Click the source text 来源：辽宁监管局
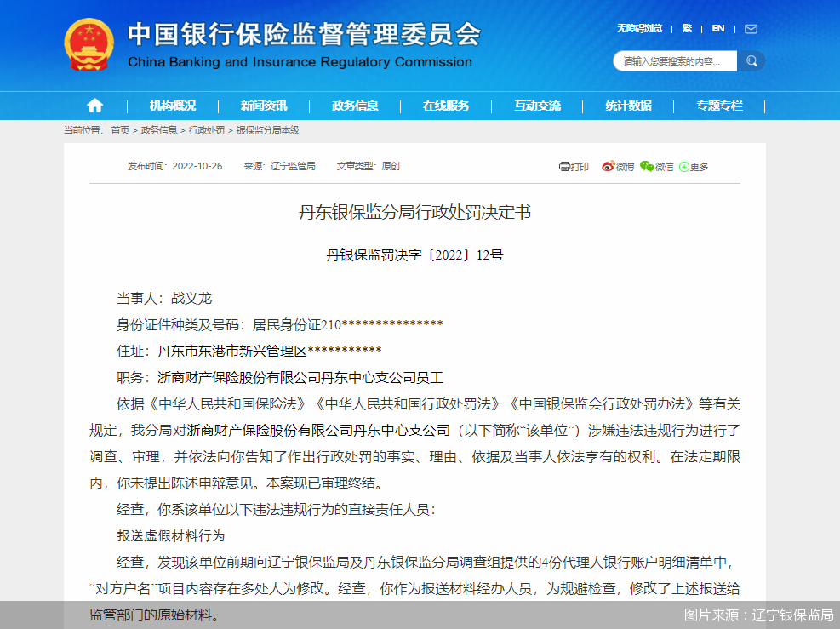The image size is (840, 629). (279, 166)
